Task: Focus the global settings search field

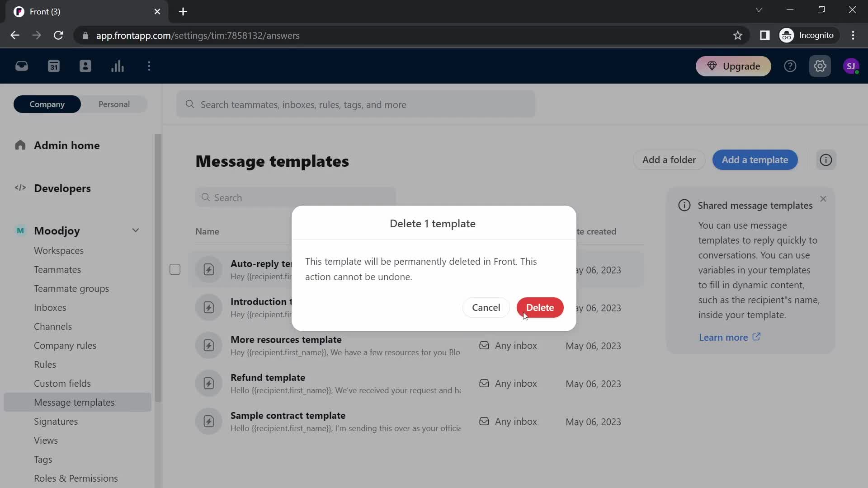Action: point(356,104)
